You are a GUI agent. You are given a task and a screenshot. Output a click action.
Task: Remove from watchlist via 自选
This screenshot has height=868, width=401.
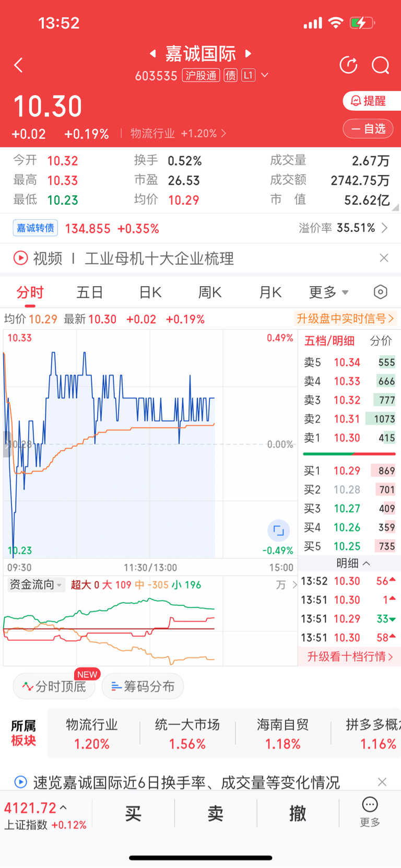coord(368,128)
